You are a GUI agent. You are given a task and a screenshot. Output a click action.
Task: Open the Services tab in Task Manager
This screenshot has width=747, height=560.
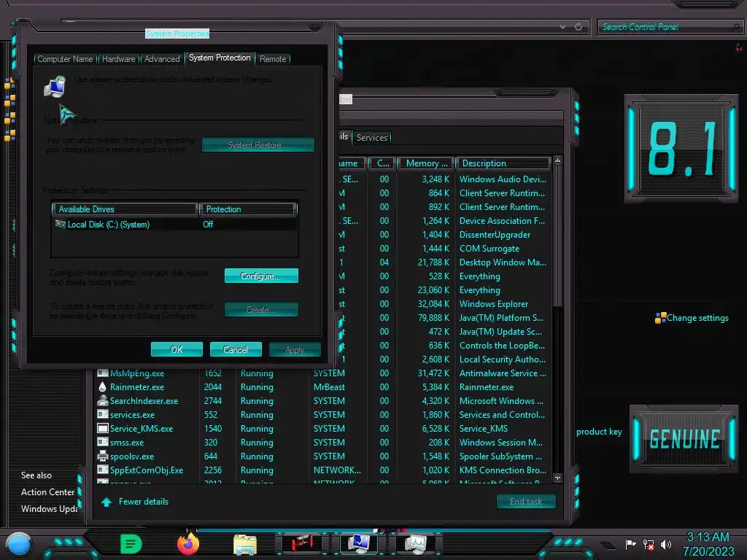(x=372, y=138)
